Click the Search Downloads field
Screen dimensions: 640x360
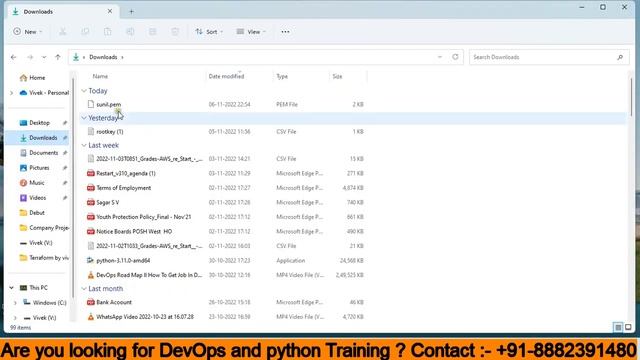tap(549, 57)
